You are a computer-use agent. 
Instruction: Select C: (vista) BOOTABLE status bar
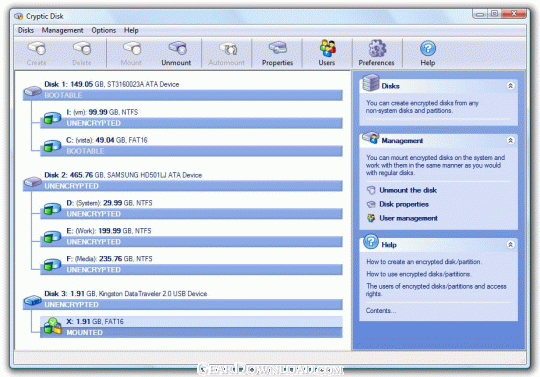pos(191,151)
